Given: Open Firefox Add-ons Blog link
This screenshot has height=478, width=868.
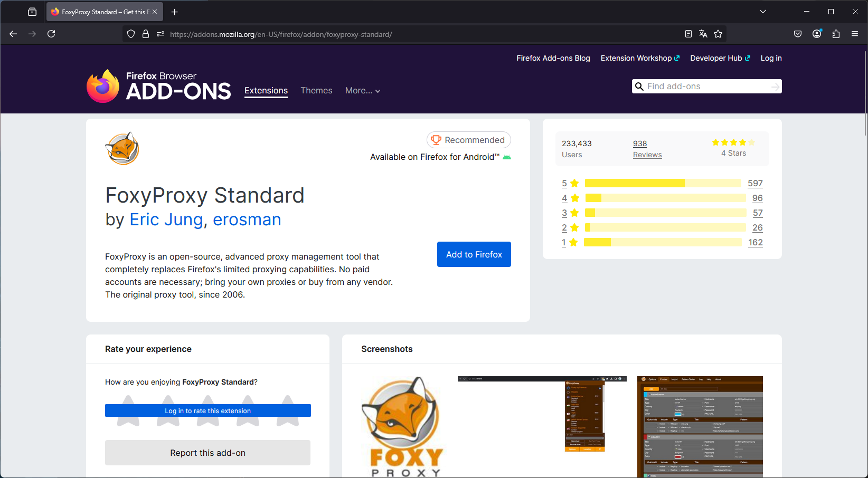Looking at the screenshot, I should point(553,58).
